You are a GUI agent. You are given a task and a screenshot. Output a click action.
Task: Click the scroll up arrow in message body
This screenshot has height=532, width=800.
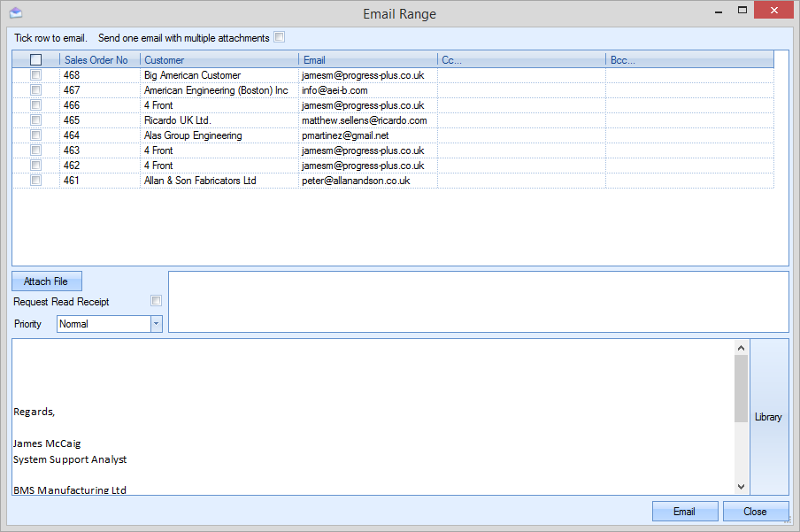point(742,348)
